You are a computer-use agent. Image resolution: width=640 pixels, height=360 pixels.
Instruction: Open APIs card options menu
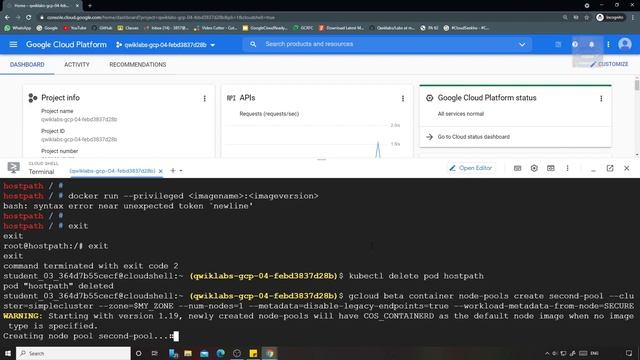click(x=403, y=98)
